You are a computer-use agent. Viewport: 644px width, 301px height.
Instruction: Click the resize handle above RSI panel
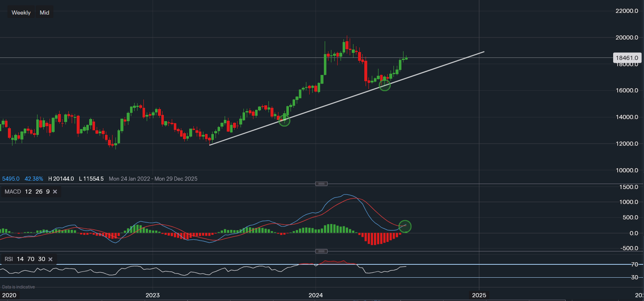click(321, 251)
